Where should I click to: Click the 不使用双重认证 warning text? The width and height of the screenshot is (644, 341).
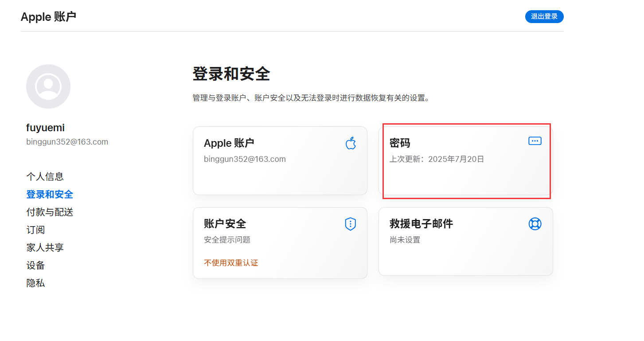[x=231, y=263]
